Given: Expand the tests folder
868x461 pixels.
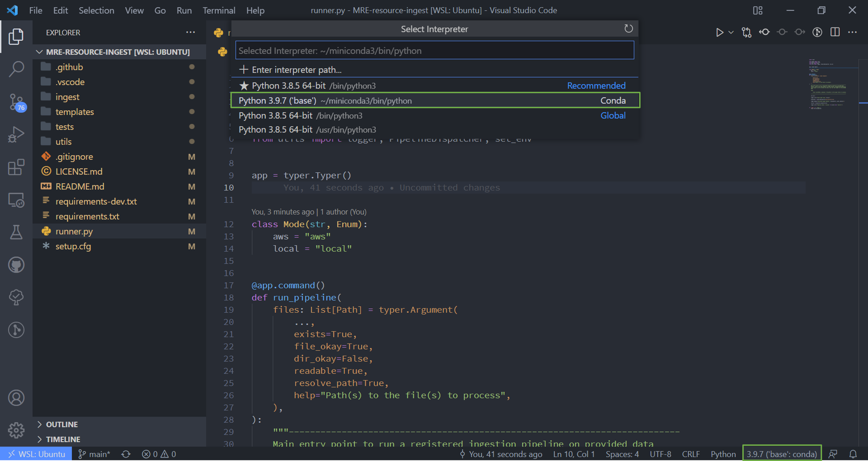Looking at the screenshot, I should (x=119, y=127).
